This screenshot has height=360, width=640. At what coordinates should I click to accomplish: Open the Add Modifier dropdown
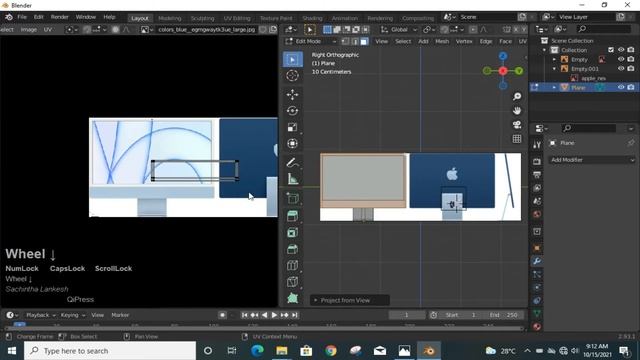(x=592, y=160)
